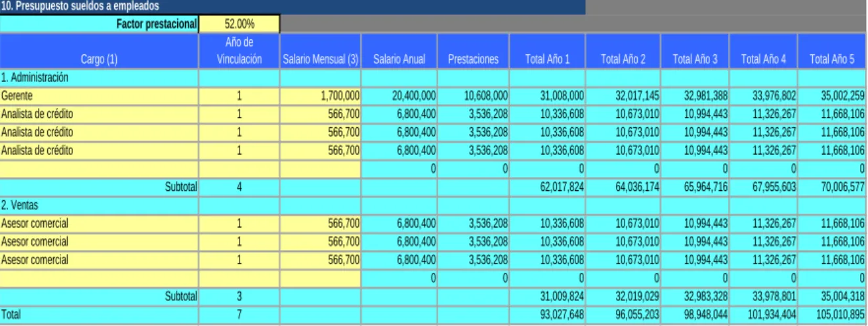Click the 31,008,000 year 1 total
The image size is (868, 326).
pos(548,96)
